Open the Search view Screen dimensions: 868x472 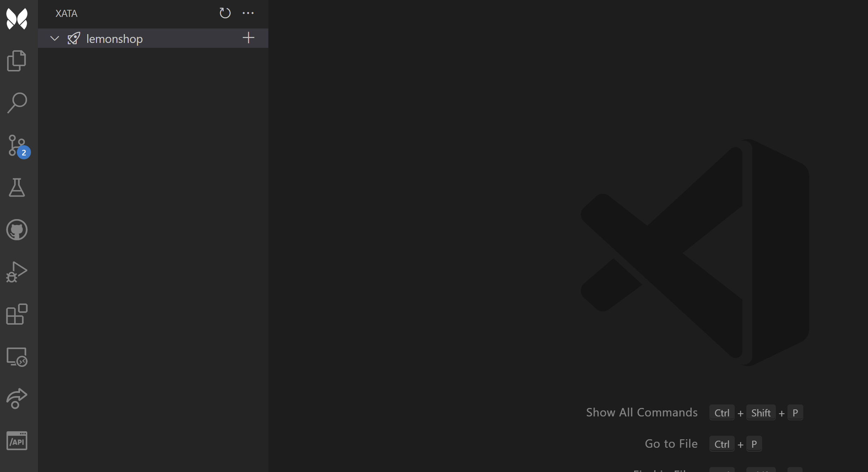coord(17,103)
